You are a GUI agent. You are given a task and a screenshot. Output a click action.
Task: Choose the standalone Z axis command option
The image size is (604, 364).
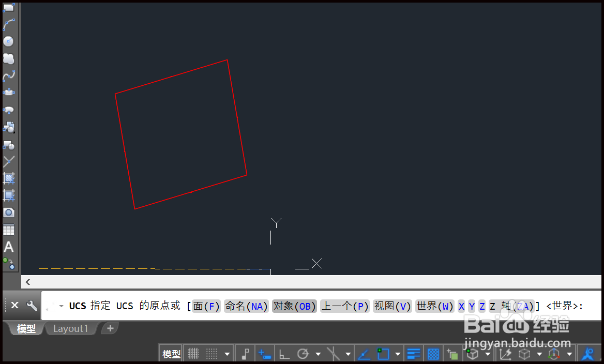pos(482,306)
